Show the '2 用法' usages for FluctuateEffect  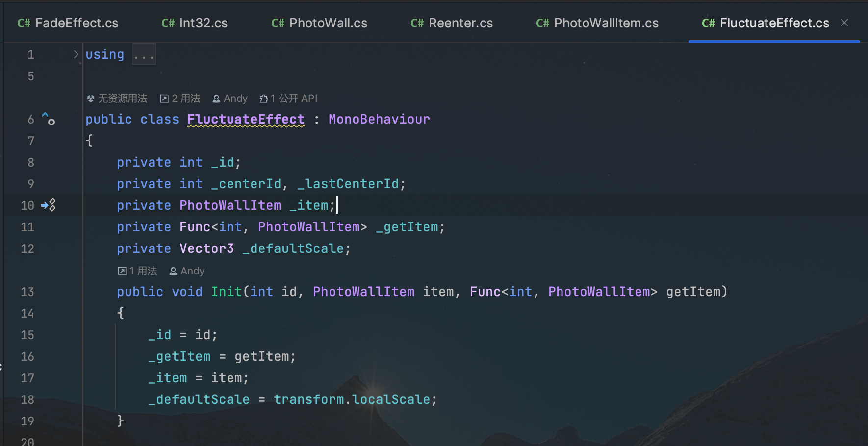(180, 99)
